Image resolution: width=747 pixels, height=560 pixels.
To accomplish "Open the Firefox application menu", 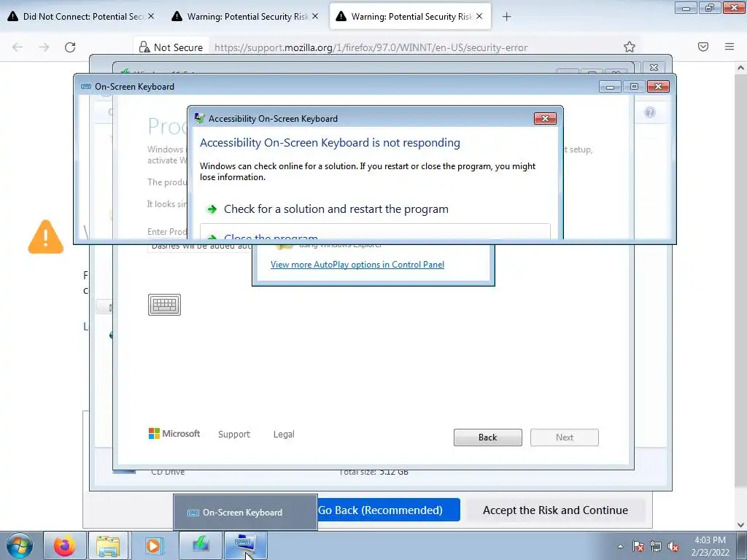I will pyautogui.click(x=729, y=47).
